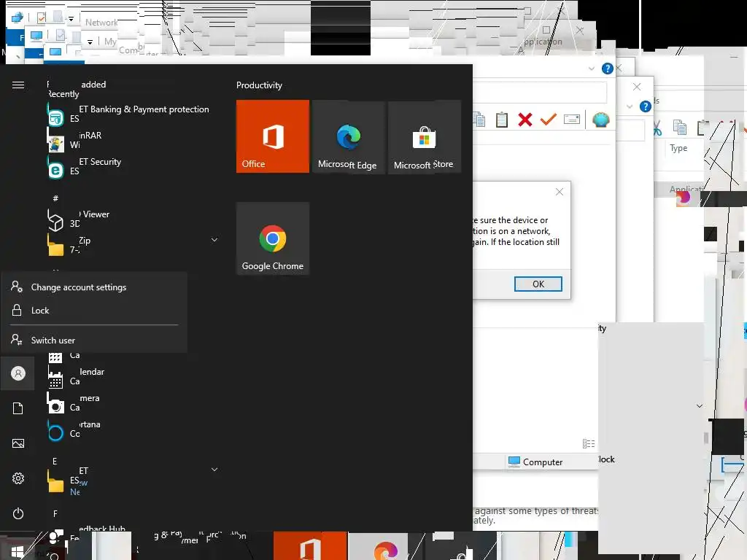This screenshot has height=560, width=747.
Task: Click the details view toggle icon
Action: (x=589, y=444)
